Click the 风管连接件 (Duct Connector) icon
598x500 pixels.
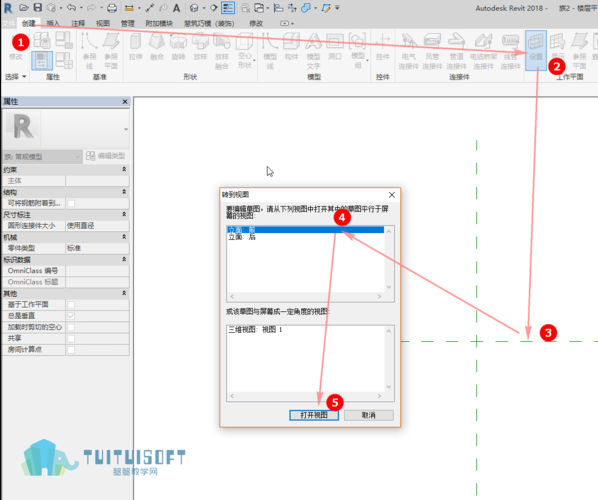(432, 51)
